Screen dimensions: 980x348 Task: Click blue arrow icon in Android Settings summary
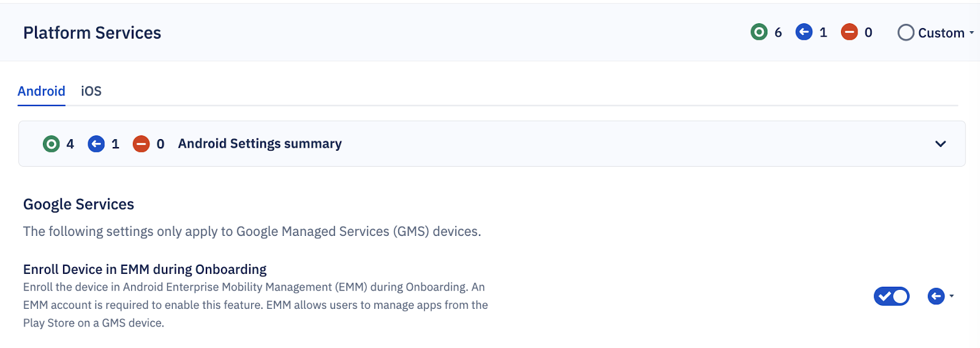pos(96,144)
